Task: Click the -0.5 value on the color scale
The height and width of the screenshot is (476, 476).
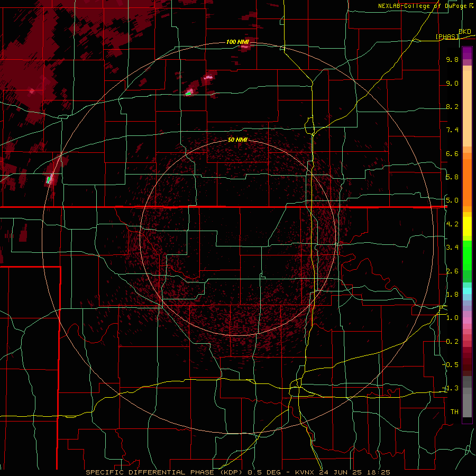Action: pos(451,365)
